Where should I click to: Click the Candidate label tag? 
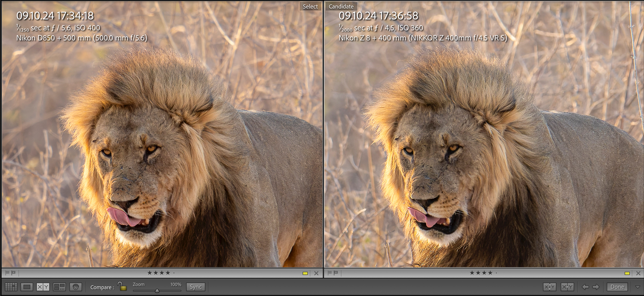341,6
